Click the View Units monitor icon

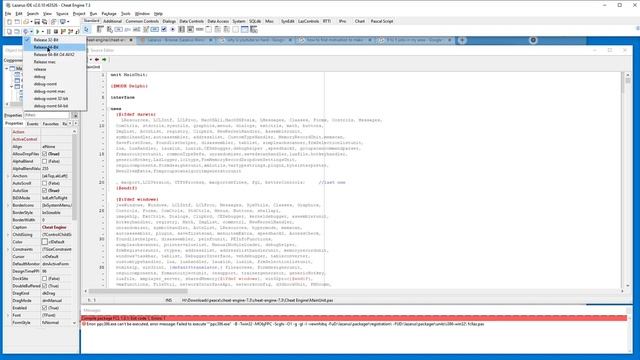click(62, 22)
